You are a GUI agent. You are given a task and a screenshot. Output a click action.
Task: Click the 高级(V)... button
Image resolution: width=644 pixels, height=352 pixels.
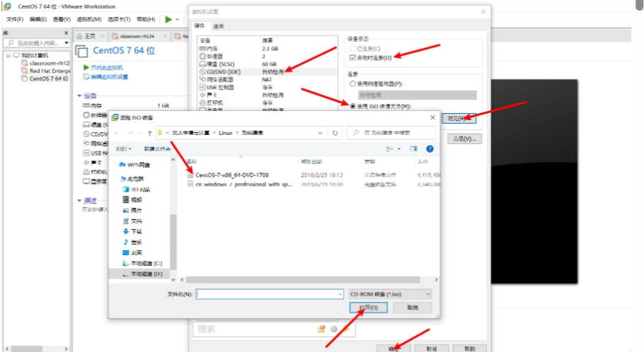(464, 139)
